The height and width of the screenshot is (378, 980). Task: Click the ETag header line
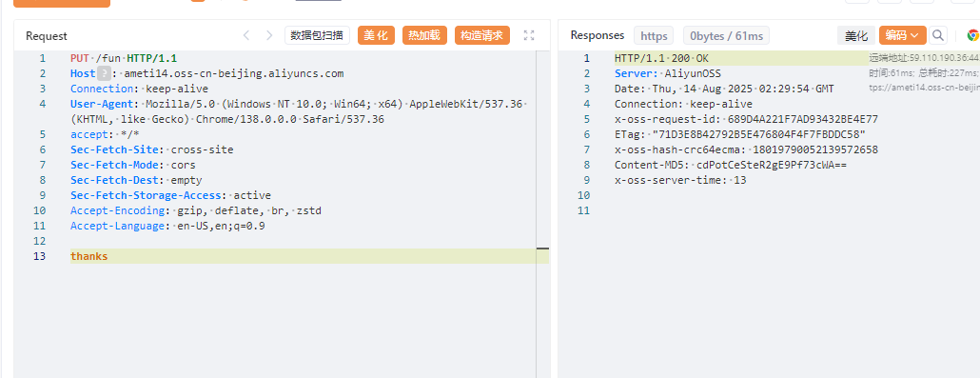click(x=740, y=134)
